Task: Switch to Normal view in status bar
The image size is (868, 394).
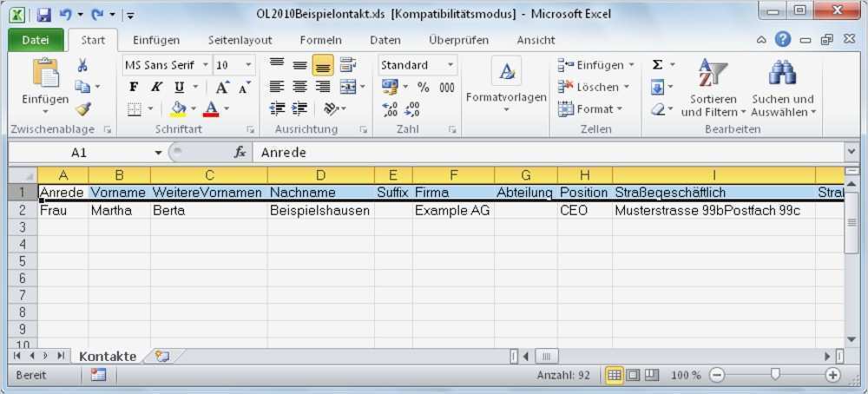Action: (x=614, y=375)
